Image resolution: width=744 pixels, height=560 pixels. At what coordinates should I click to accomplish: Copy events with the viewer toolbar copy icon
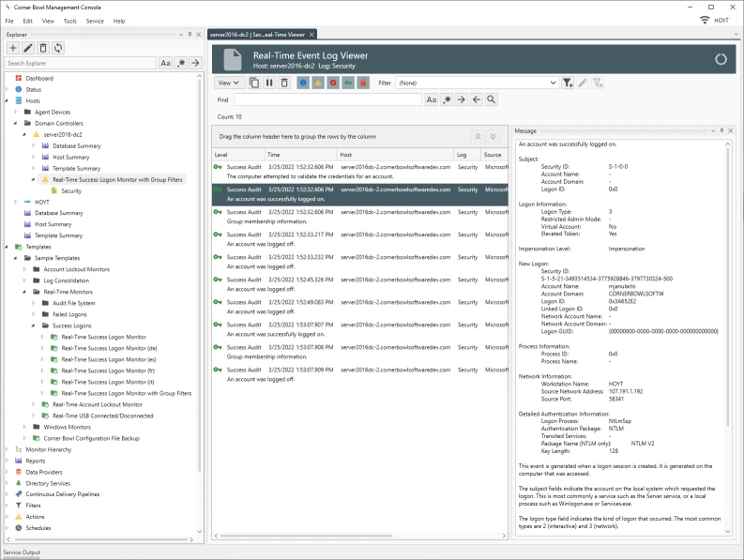(x=254, y=83)
